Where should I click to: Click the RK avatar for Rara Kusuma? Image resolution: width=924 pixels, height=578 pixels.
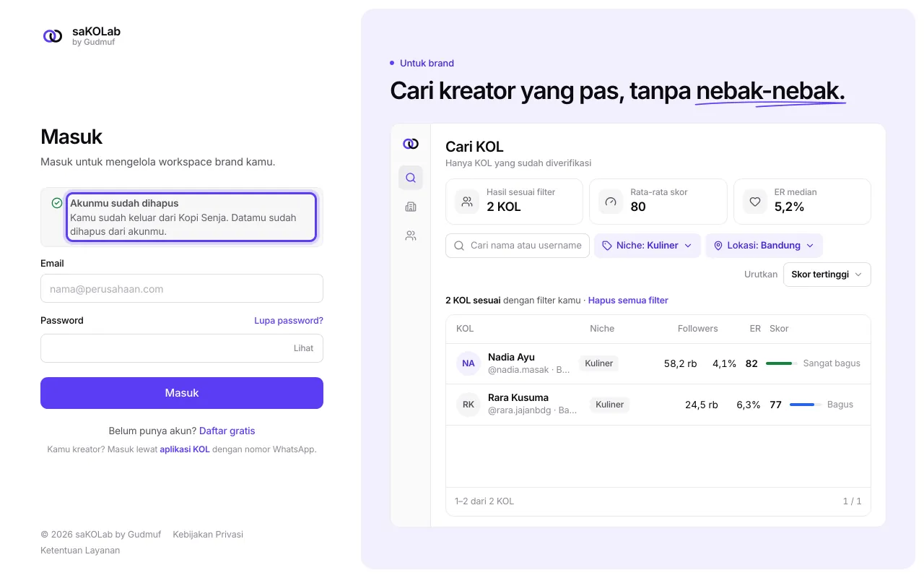468,404
